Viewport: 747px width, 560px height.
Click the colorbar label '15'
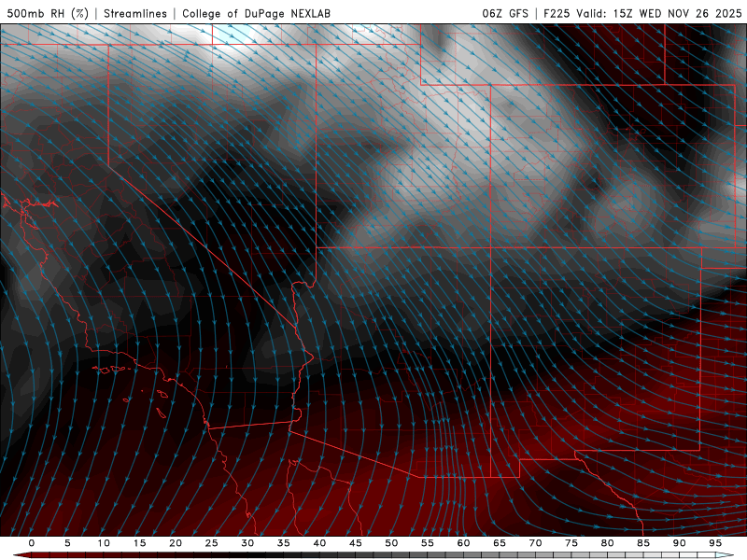[139, 543]
